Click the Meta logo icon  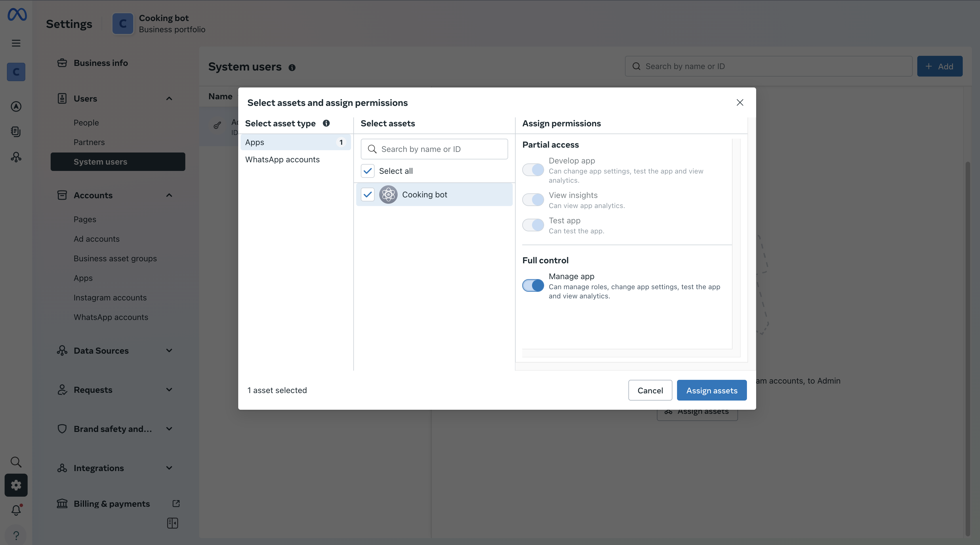click(x=17, y=14)
